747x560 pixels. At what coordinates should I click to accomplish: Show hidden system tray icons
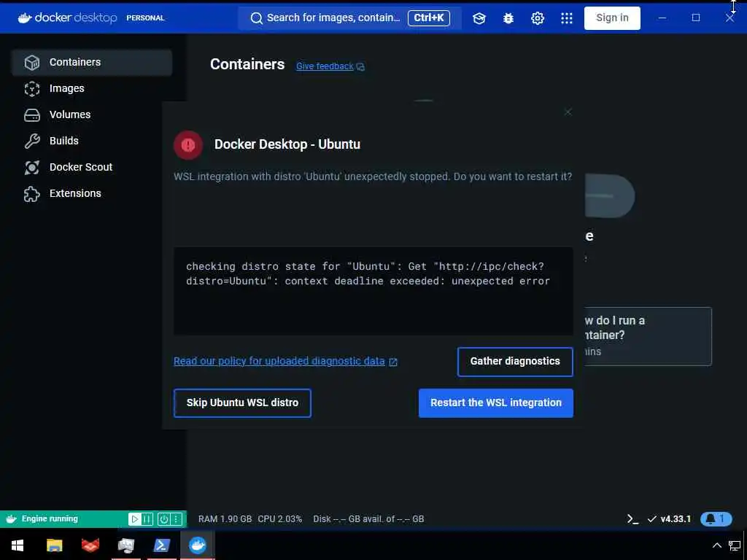[x=716, y=545]
